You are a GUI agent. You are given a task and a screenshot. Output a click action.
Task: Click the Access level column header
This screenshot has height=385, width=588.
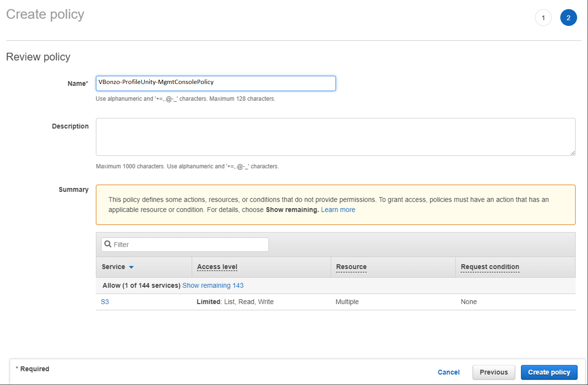pyautogui.click(x=217, y=267)
